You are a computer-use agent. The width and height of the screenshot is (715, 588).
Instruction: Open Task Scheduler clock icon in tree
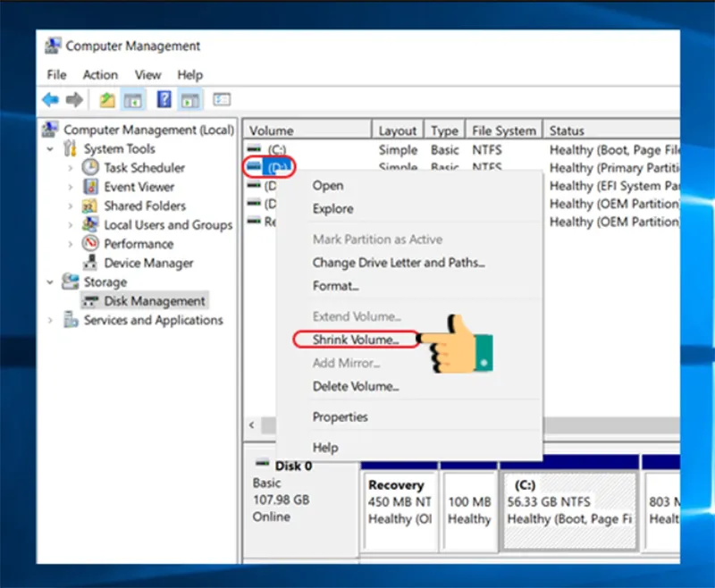(x=90, y=168)
